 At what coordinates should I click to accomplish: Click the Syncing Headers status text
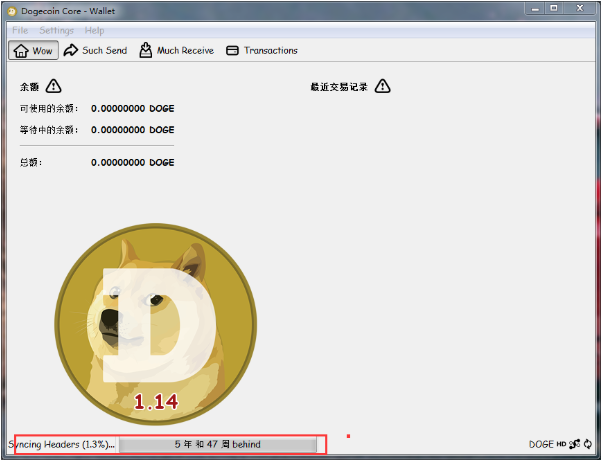[x=62, y=444]
